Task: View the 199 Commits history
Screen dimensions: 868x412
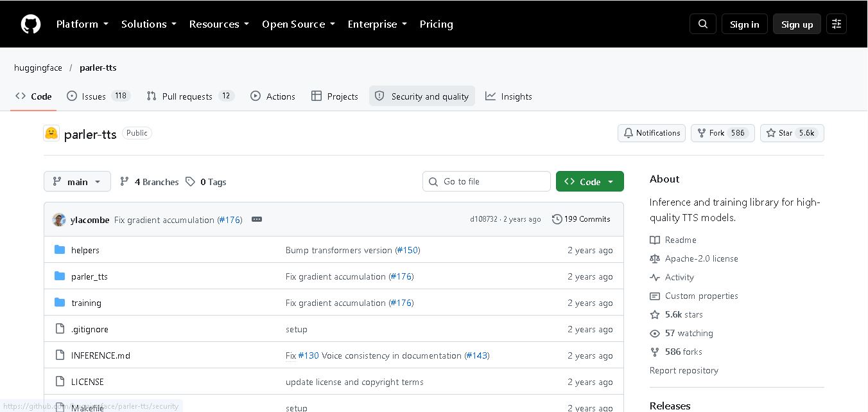Action: pos(581,219)
